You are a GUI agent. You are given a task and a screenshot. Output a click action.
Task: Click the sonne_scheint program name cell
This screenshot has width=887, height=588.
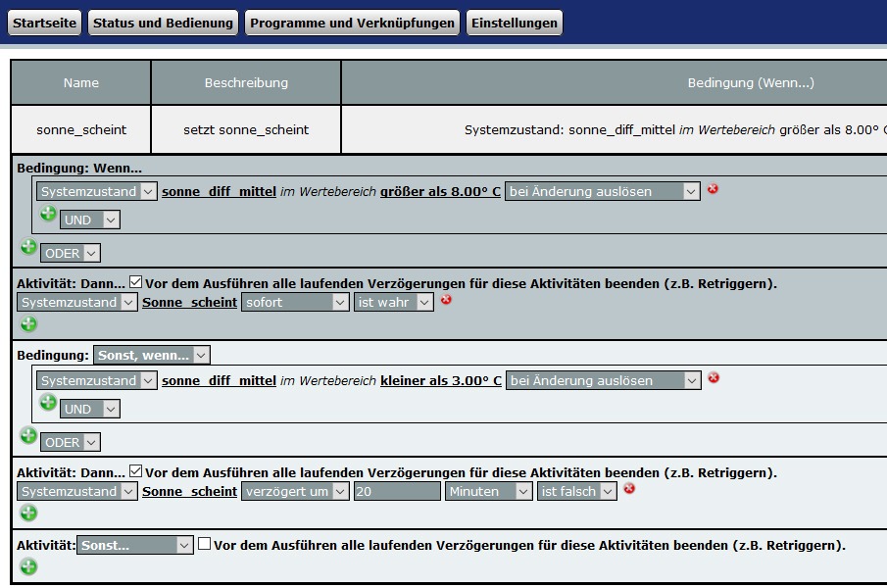[x=81, y=129]
